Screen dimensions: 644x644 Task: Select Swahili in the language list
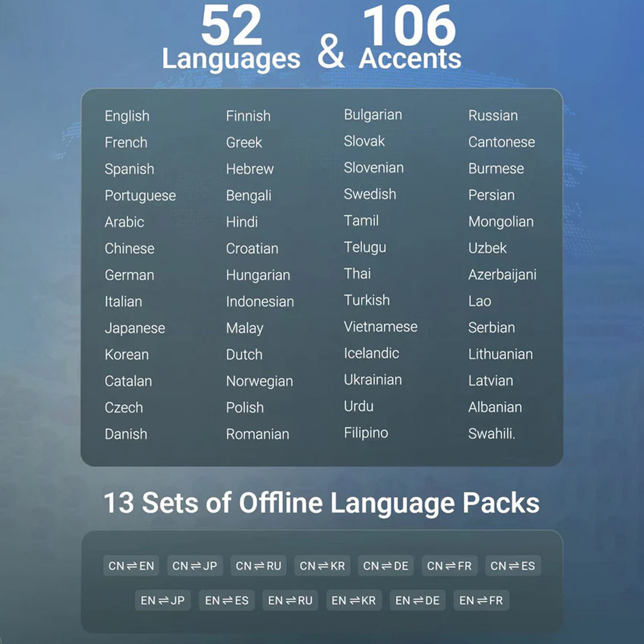click(491, 434)
